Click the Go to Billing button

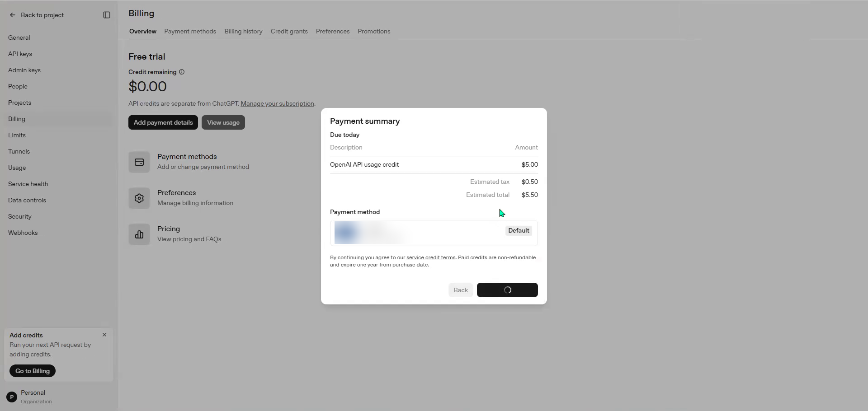33,371
